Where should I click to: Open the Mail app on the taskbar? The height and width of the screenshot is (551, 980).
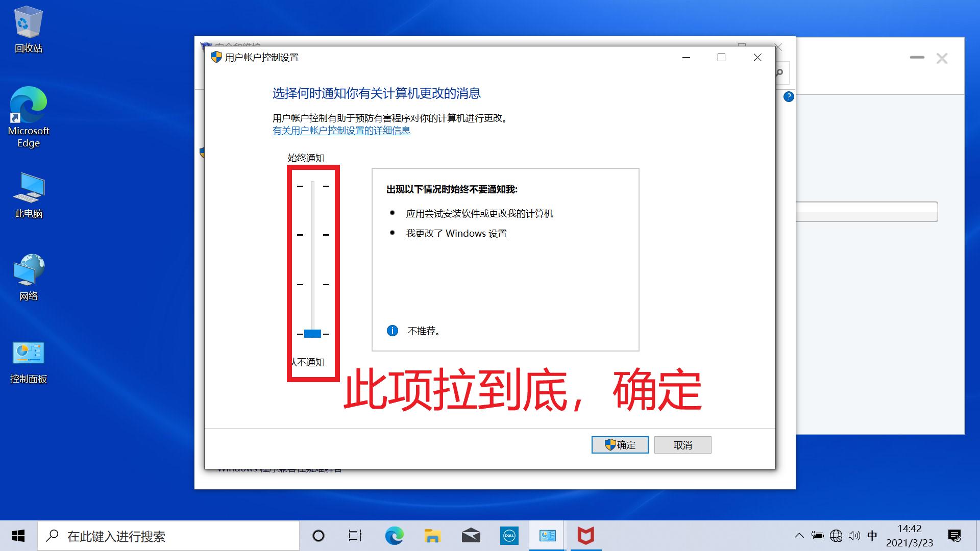coord(471,536)
